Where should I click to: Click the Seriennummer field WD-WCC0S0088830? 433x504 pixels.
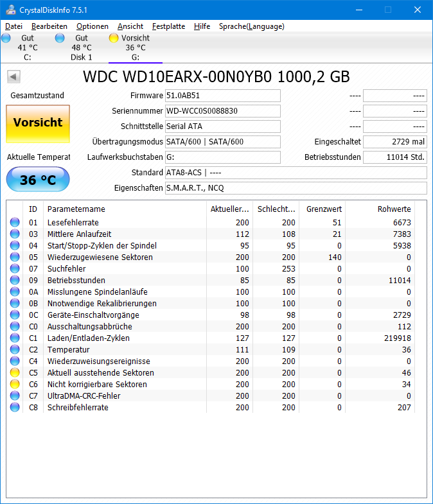(223, 111)
